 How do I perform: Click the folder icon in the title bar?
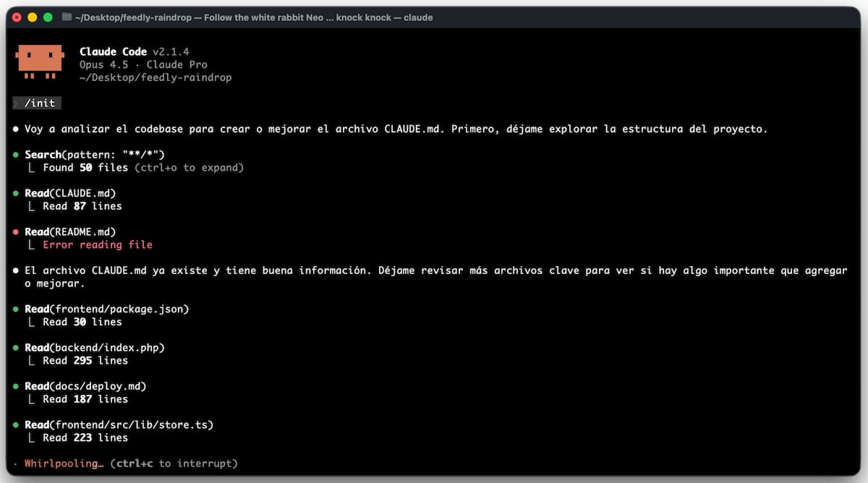66,17
